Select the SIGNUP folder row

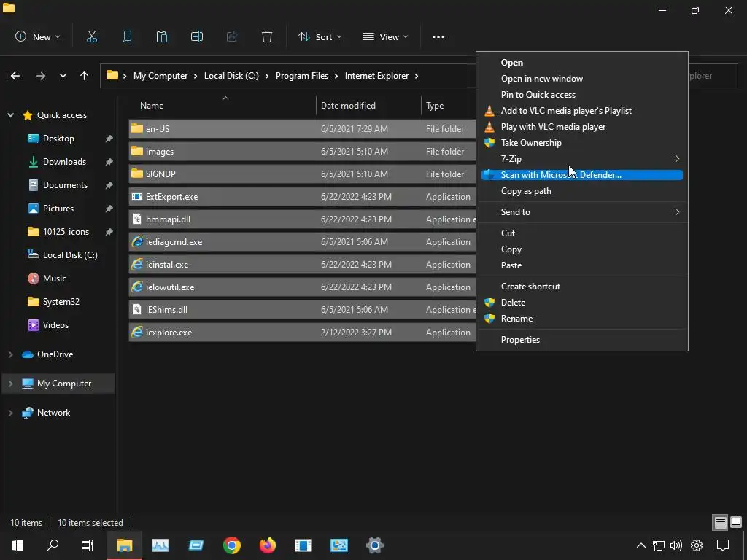[x=302, y=174]
